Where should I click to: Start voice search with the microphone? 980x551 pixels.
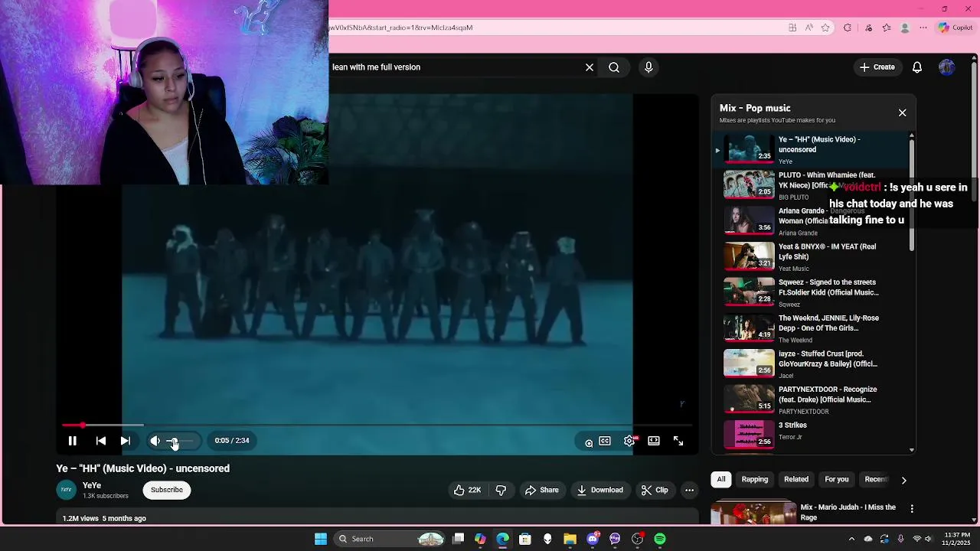pos(648,67)
